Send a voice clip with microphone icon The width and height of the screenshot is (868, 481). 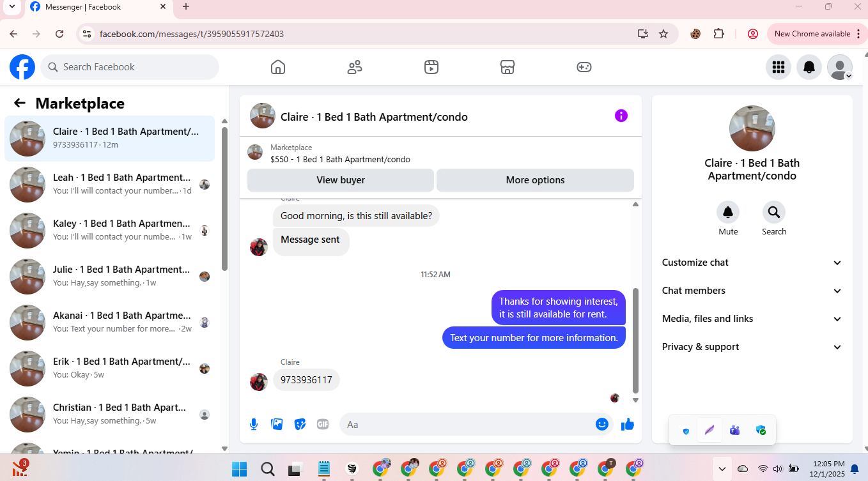coord(254,424)
